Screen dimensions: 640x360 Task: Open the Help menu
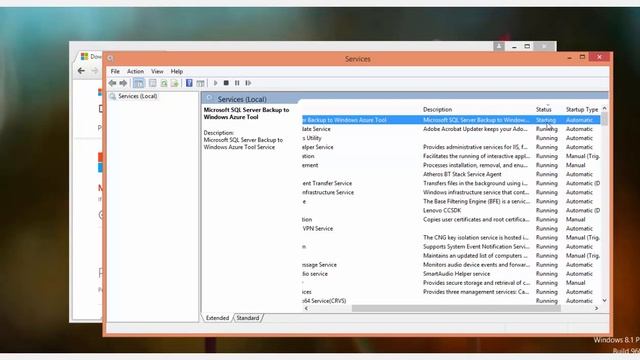(x=177, y=71)
